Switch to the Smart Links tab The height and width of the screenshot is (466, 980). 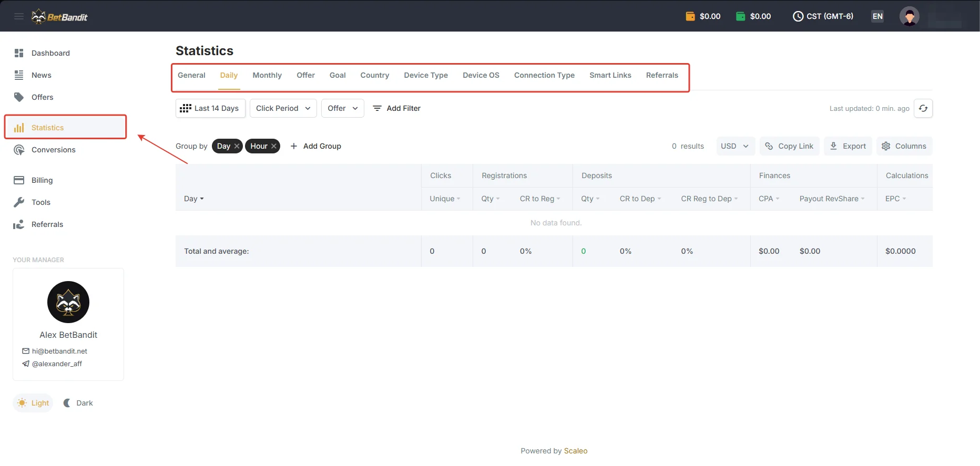coord(610,75)
